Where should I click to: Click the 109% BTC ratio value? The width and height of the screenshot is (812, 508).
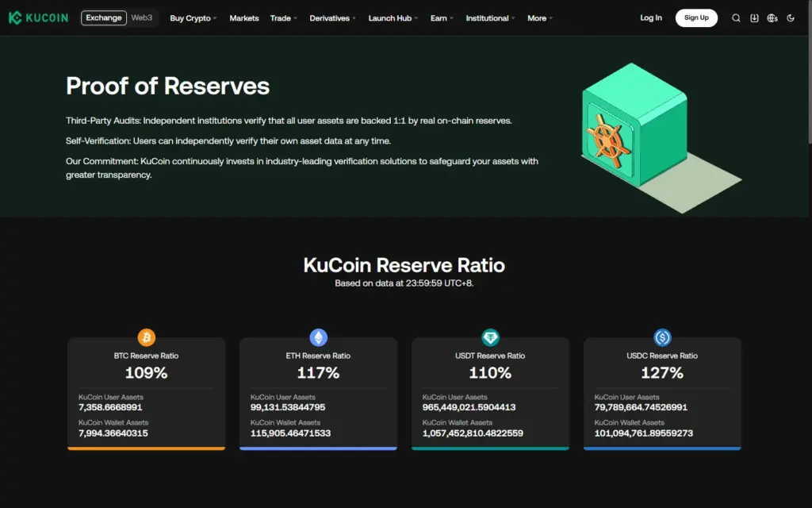147,373
